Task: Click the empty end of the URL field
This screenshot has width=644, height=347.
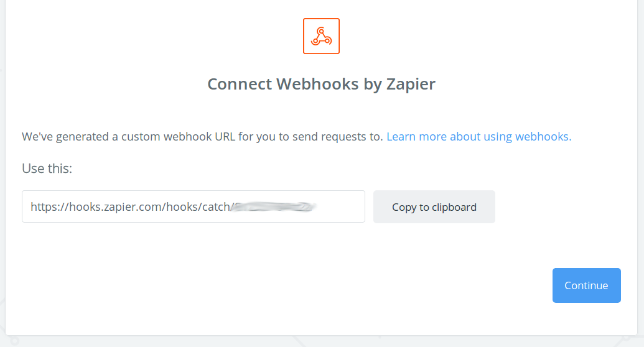Action: [342, 206]
